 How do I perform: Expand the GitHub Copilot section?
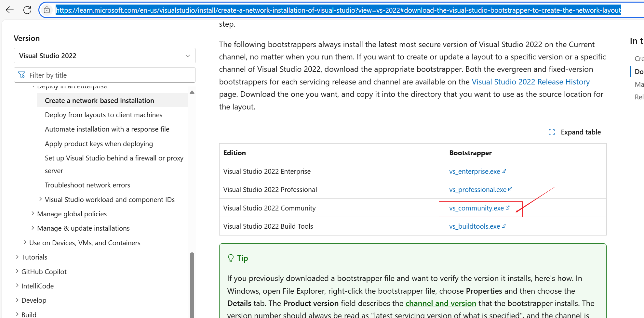[17, 271]
